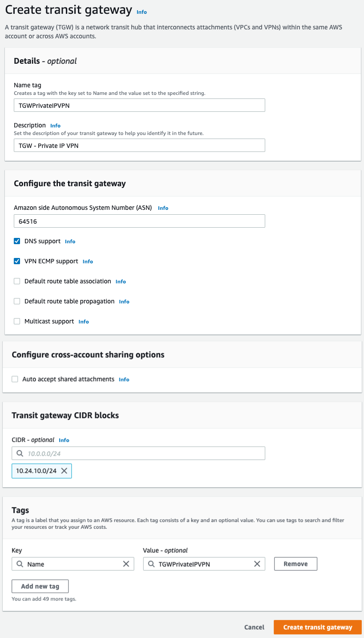Enable Default route table association

click(17, 281)
